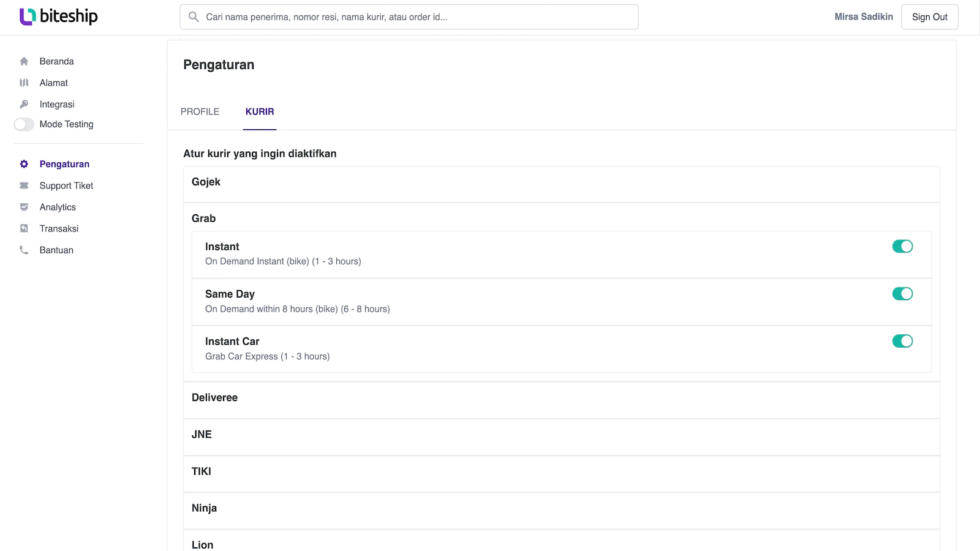Click the Alamat map icon

(x=24, y=83)
